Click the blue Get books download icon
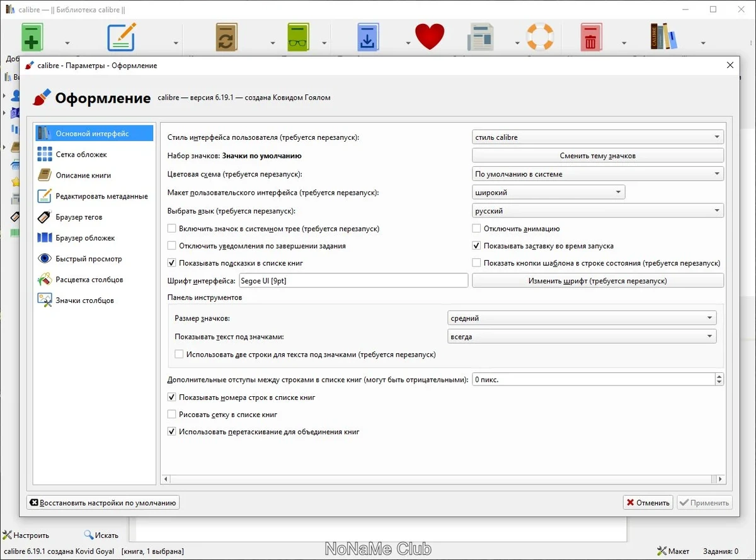The width and height of the screenshot is (756, 560). (x=367, y=38)
